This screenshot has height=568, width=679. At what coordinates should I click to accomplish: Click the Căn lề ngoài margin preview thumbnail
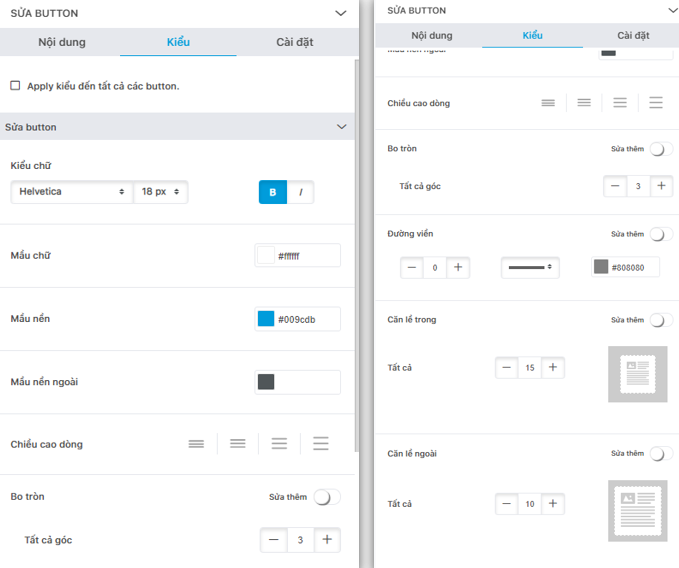[x=637, y=511]
